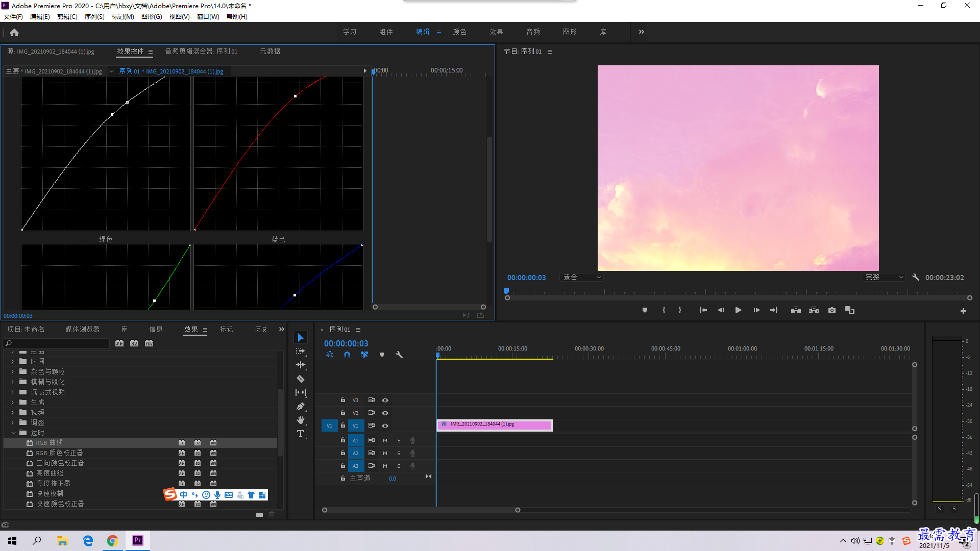Expand the 生成 folder
Image resolution: width=980 pixels, height=551 pixels.
pos(12,402)
